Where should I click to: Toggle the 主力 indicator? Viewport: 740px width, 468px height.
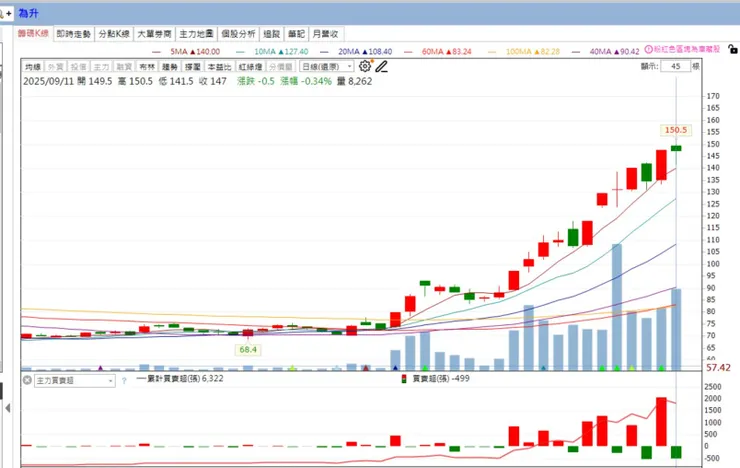coord(101,67)
